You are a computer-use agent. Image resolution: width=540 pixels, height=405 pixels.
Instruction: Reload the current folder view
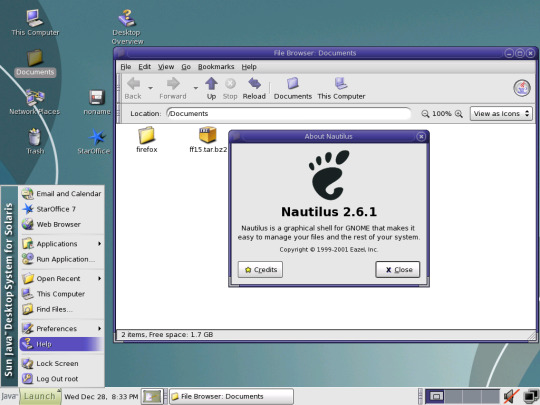pos(254,89)
